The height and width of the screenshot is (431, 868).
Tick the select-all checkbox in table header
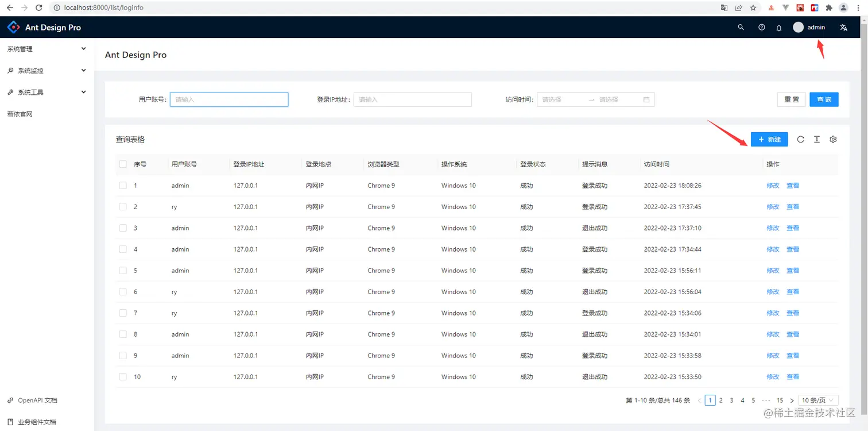pyautogui.click(x=123, y=164)
